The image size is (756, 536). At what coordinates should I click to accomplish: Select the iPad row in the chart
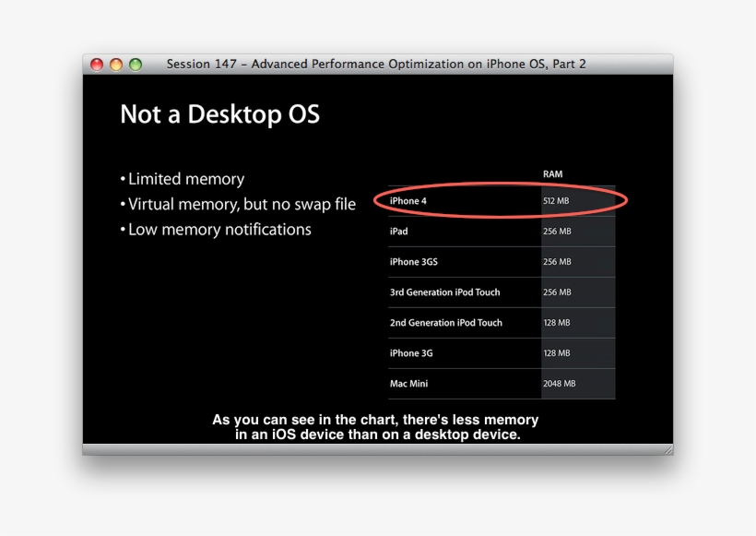398,232
